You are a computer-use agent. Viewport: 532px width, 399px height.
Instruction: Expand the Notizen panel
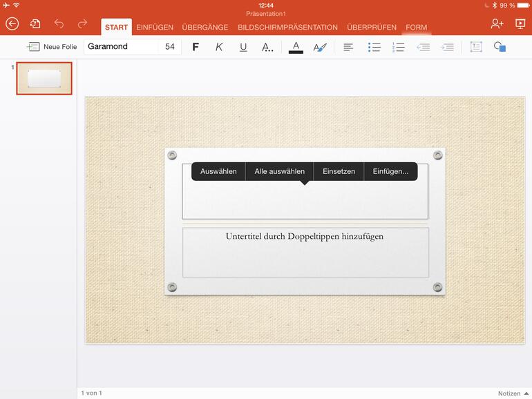click(x=512, y=393)
